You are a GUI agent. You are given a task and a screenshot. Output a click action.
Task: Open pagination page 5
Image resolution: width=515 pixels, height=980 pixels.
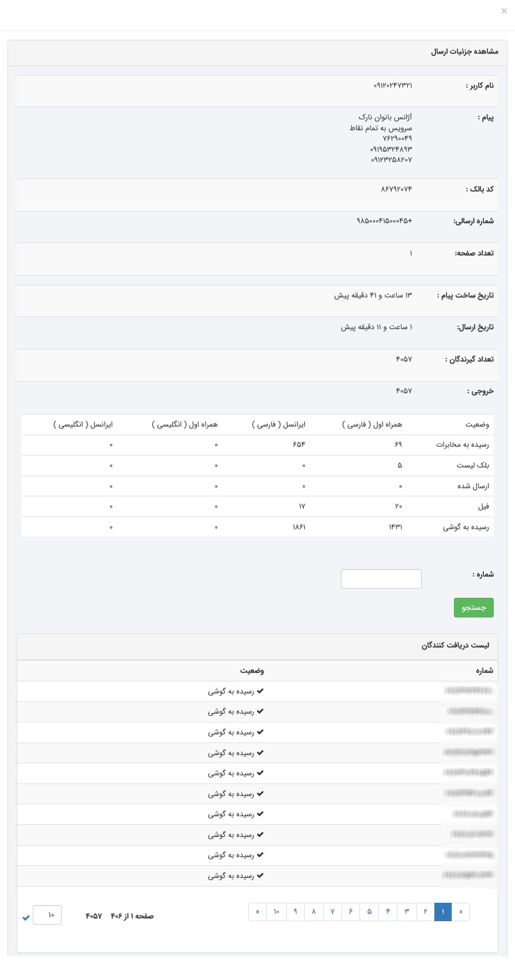coord(369,912)
